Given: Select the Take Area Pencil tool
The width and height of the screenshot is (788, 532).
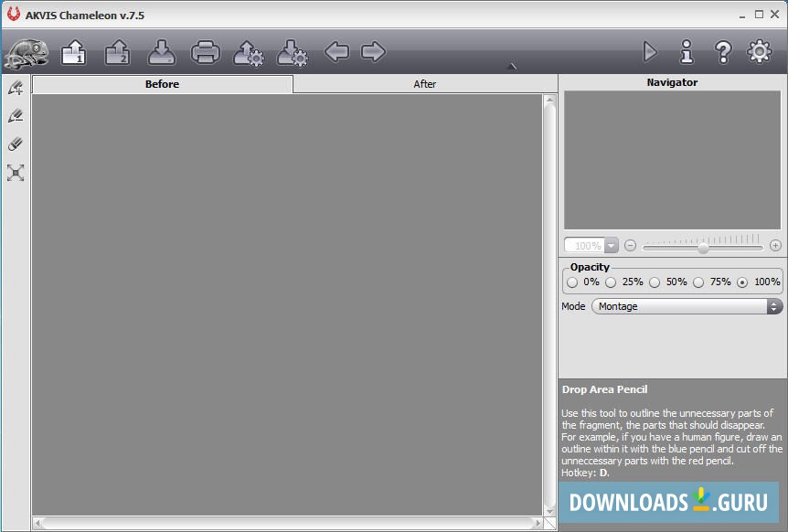Looking at the screenshot, I should pyautogui.click(x=15, y=88).
